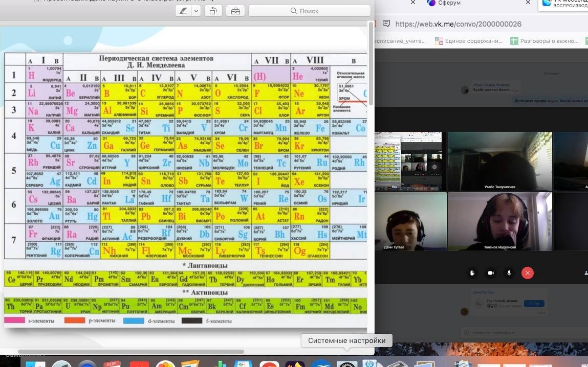Toggle the camera in the call
The width and height of the screenshot is (588, 367).
[x=491, y=273]
